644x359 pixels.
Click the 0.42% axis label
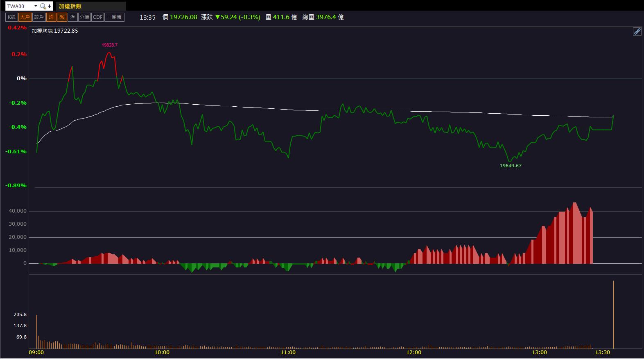17,28
